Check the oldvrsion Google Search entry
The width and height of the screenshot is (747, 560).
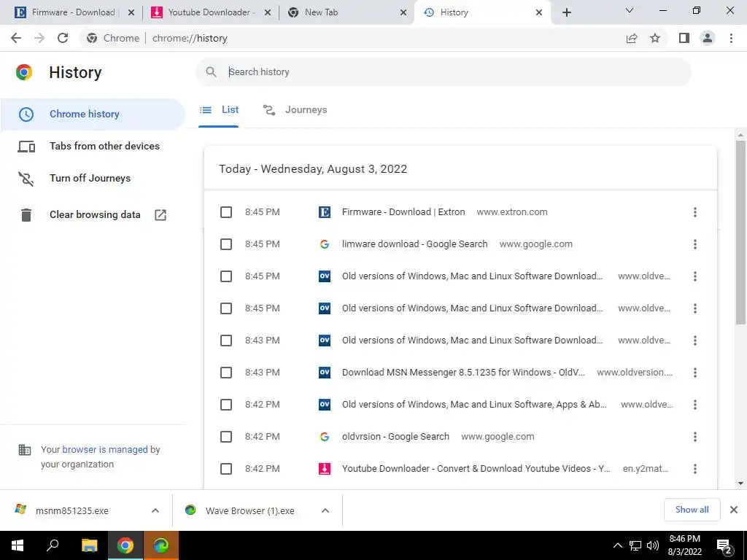(x=226, y=437)
